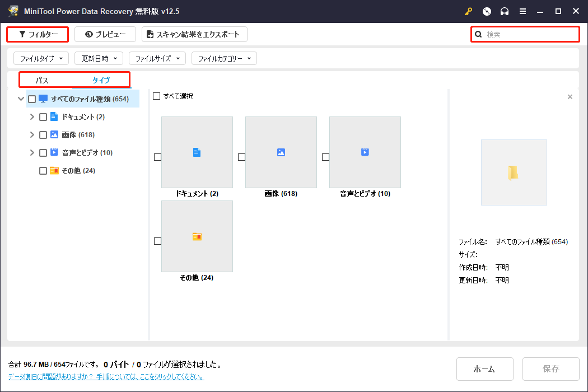Open the hamburger menu icon
The width and height of the screenshot is (588, 392).
coord(522,11)
